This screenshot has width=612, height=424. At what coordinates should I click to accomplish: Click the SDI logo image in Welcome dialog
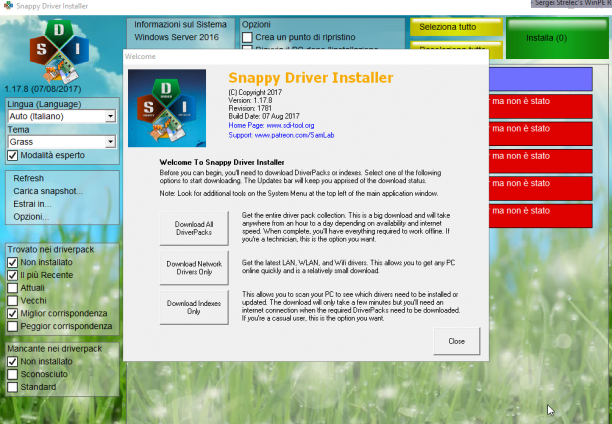click(x=167, y=108)
